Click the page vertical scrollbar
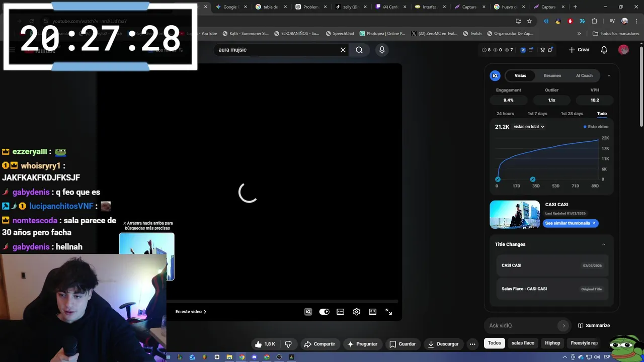The width and height of the screenshot is (644, 362). [x=641, y=86]
